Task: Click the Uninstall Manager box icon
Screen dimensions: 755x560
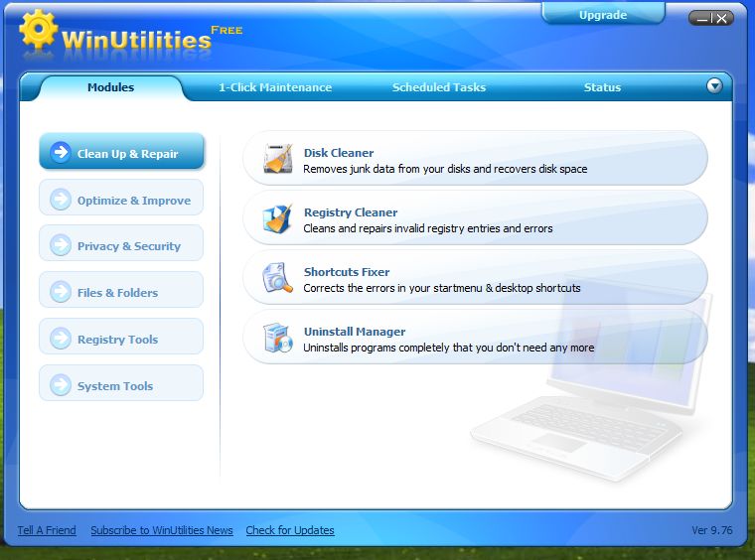Action: (x=278, y=338)
